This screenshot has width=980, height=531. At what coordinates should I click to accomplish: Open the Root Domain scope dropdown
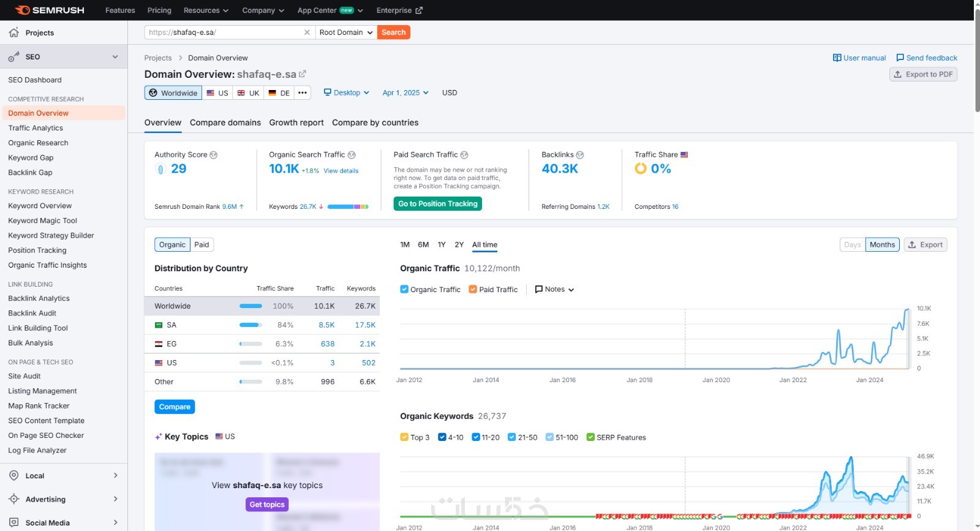(x=346, y=32)
